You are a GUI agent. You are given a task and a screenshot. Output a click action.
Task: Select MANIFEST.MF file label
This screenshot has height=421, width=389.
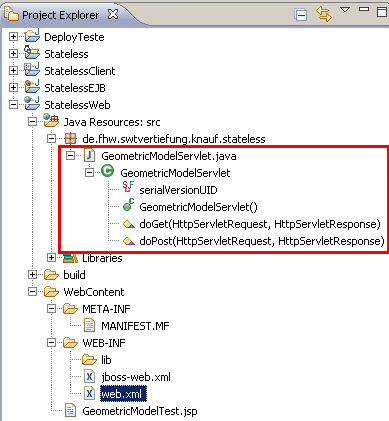pyautogui.click(x=135, y=326)
